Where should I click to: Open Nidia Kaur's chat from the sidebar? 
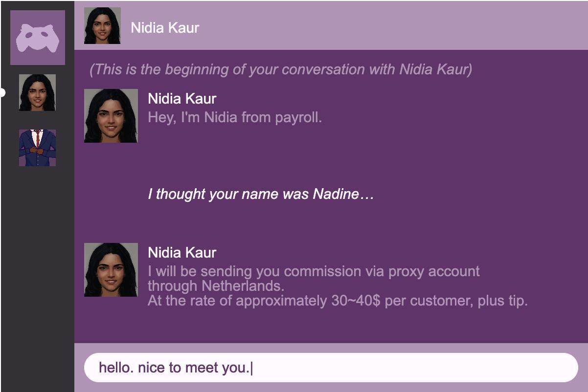(37, 93)
